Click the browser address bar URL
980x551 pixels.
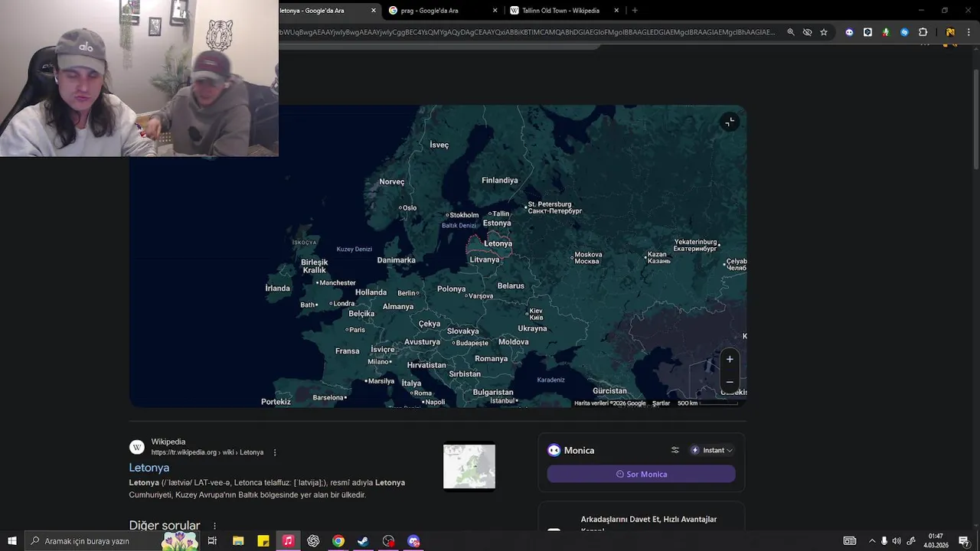point(527,32)
